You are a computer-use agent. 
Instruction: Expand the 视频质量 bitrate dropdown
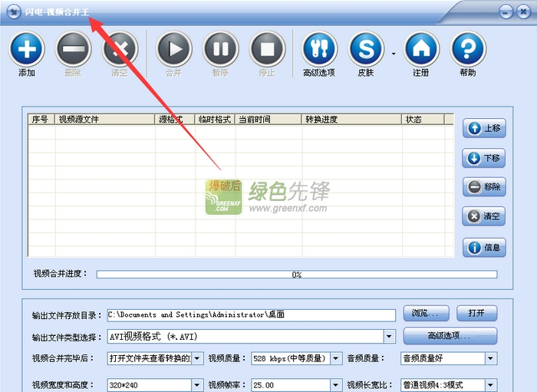click(336, 358)
